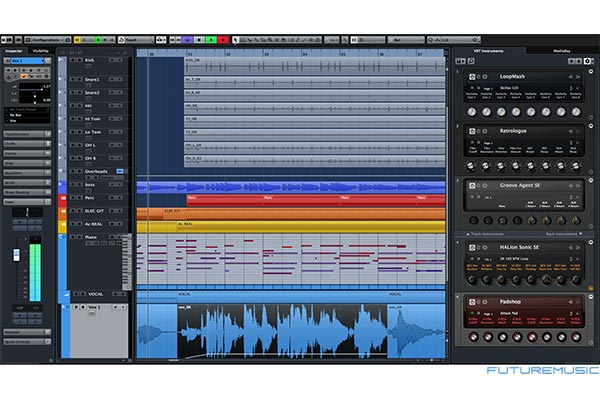600x400 pixels.
Task: Switch to the MediaBay tab
Action: click(562, 51)
